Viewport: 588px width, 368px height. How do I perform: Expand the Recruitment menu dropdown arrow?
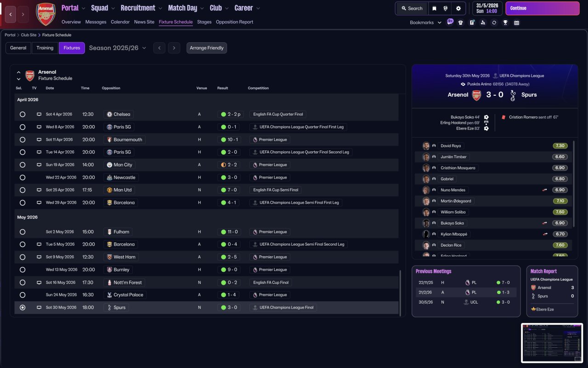(x=160, y=8)
